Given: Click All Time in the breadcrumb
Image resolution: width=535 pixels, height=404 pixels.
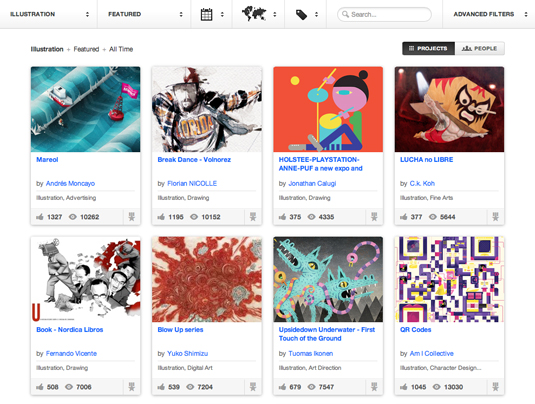Looking at the screenshot, I should pos(121,49).
